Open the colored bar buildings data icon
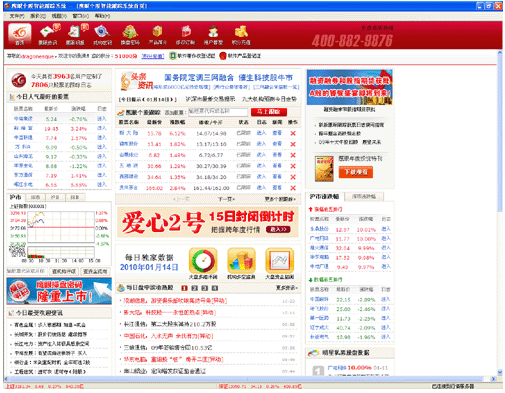The width and height of the screenshot is (505, 393). [x=241, y=261]
